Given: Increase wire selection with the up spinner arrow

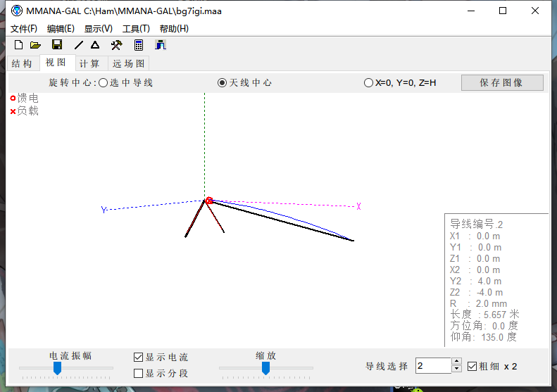Looking at the screenshot, I should 456,362.
